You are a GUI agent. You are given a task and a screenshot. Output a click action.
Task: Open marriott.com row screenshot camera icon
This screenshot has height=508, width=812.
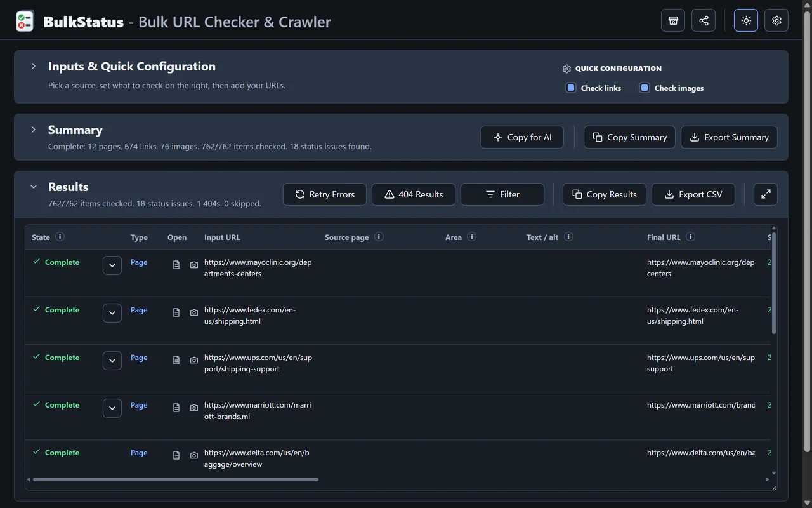194,408
